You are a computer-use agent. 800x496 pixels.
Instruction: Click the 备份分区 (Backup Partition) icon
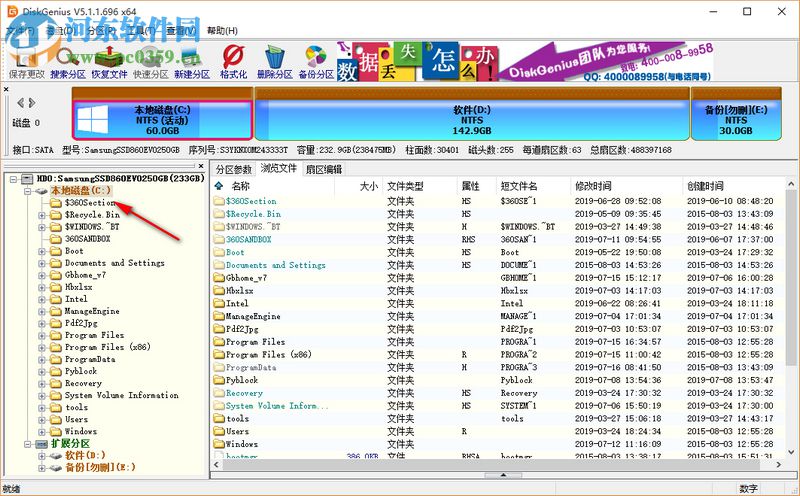pyautogui.click(x=316, y=62)
